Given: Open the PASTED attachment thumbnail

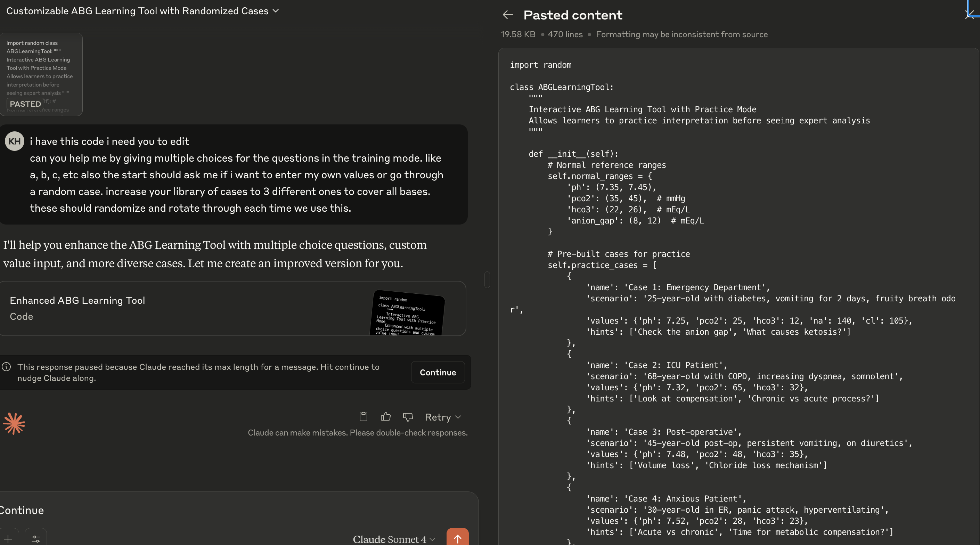Looking at the screenshot, I should pyautogui.click(x=41, y=74).
